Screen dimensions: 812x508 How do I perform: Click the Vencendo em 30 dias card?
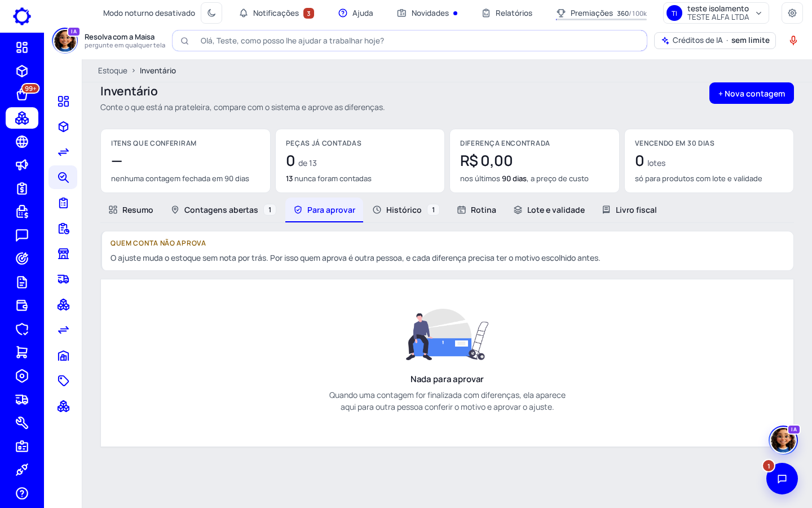pyautogui.click(x=709, y=161)
